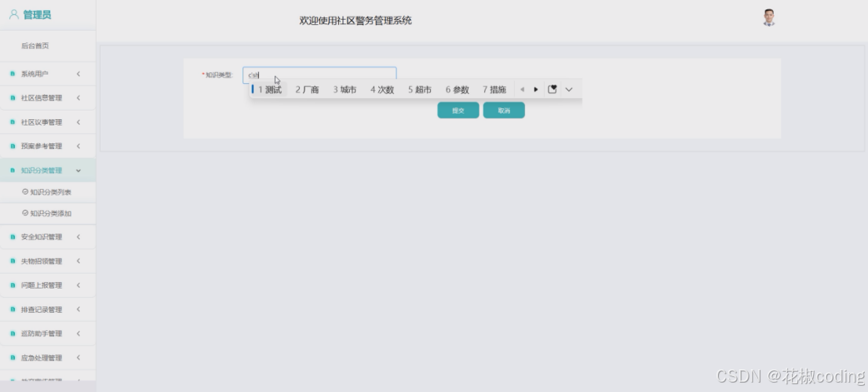The image size is (868, 392).
Task: Go to 后台首页 in the sidebar
Action: coord(35,45)
